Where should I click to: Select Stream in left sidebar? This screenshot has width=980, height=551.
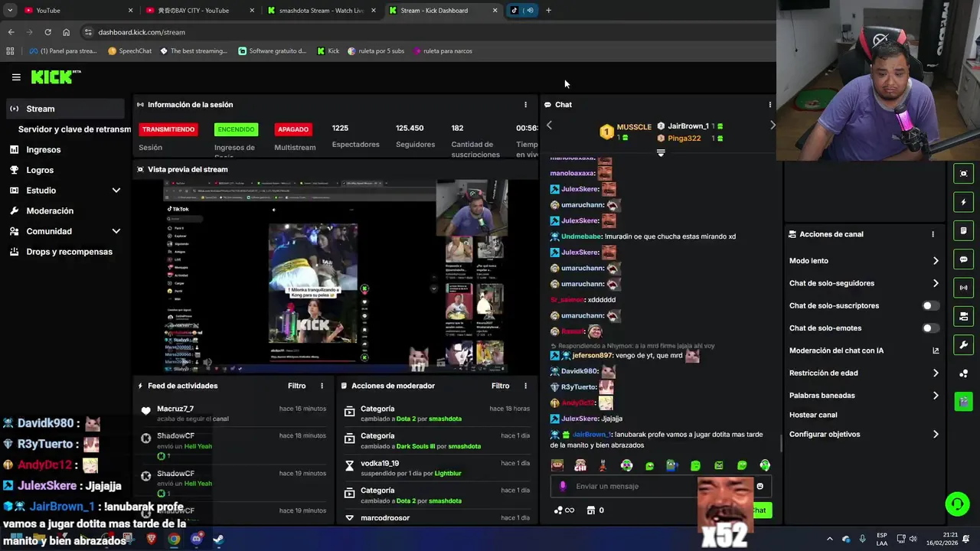(x=64, y=109)
